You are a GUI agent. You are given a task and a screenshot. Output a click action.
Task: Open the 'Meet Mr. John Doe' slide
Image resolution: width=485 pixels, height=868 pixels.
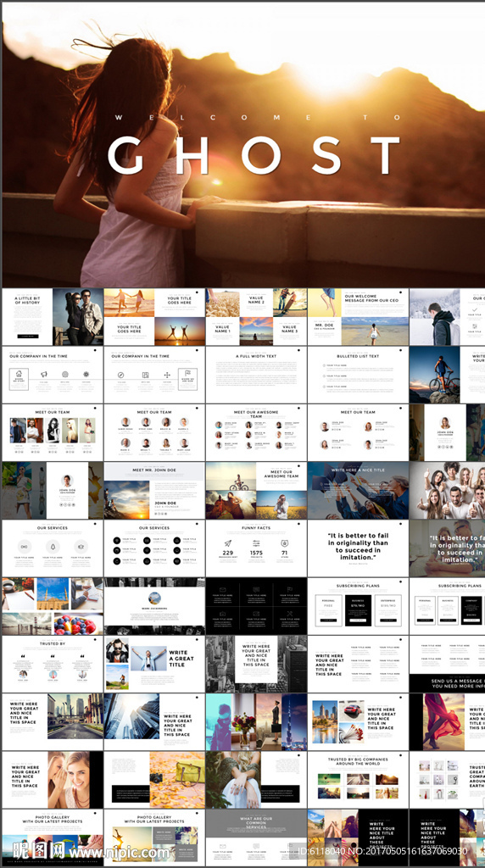coord(154,491)
